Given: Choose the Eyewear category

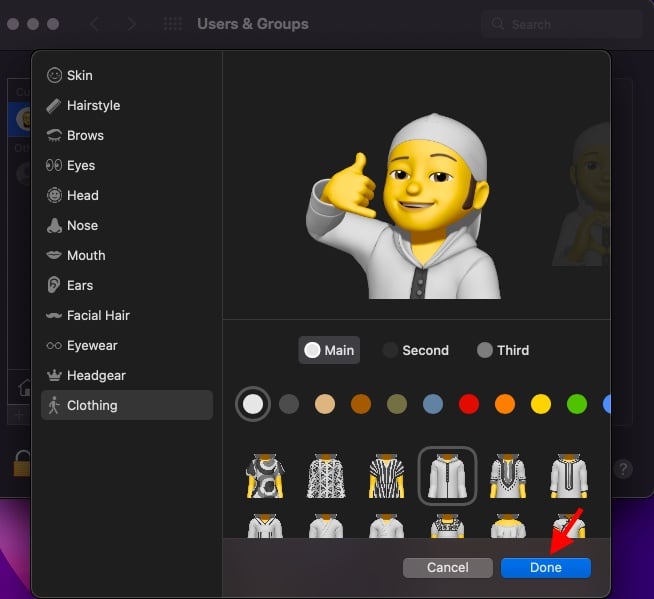Looking at the screenshot, I should [x=92, y=345].
